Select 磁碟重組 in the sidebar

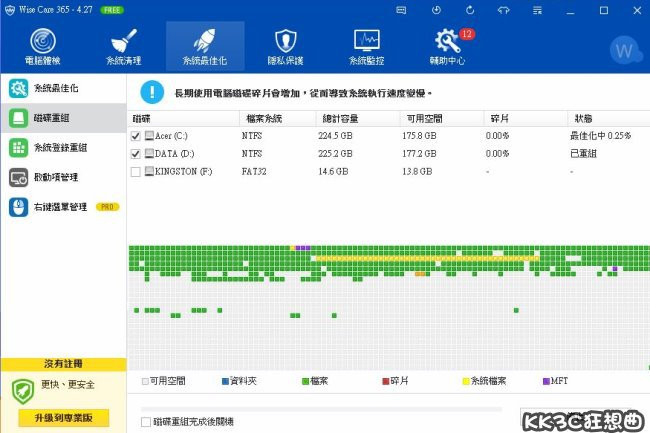click(x=63, y=118)
